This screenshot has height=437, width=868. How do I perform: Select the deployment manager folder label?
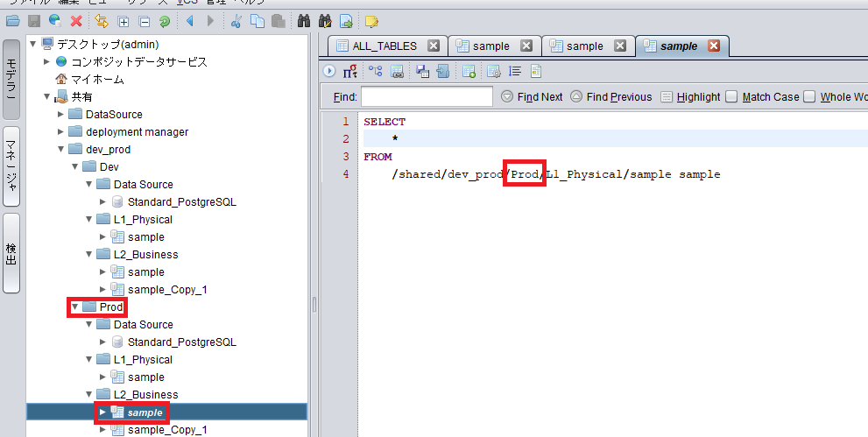point(138,131)
